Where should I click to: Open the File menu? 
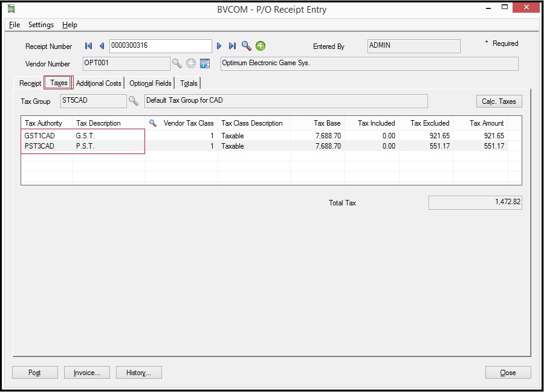coord(15,25)
